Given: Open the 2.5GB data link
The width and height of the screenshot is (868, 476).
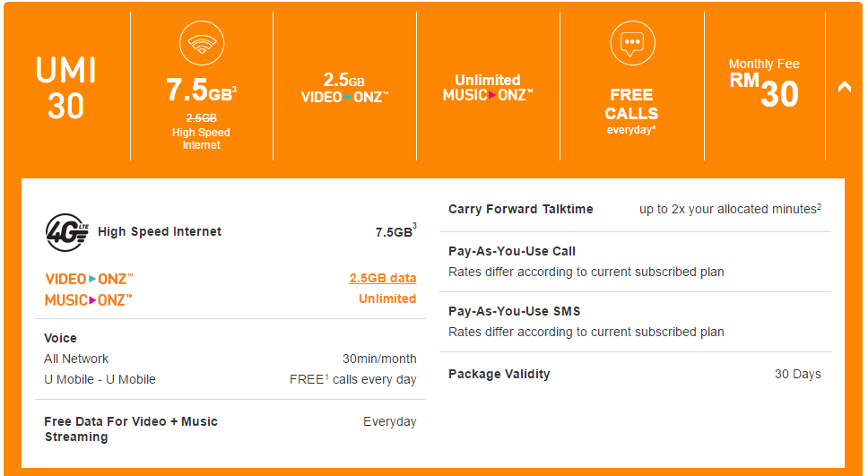Looking at the screenshot, I should [383, 278].
